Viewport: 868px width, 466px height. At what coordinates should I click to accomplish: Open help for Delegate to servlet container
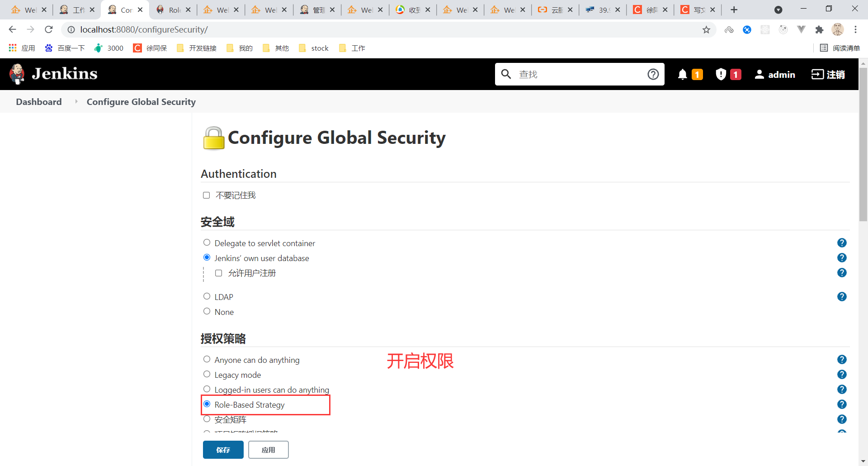[x=842, y=243]
